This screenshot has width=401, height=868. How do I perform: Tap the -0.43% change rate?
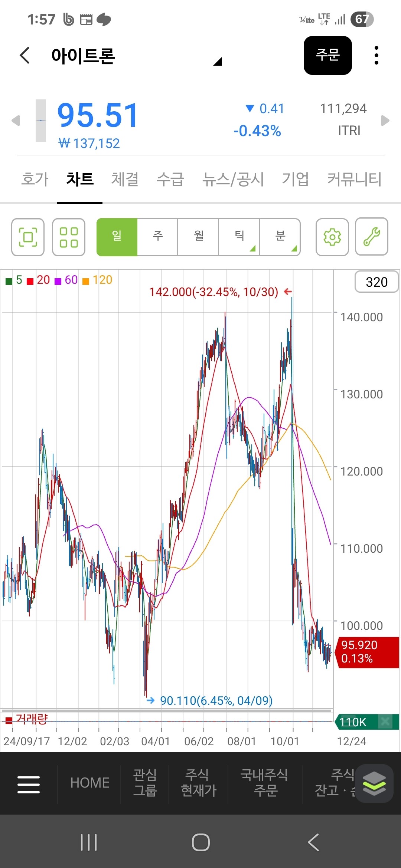coord(257,131)
